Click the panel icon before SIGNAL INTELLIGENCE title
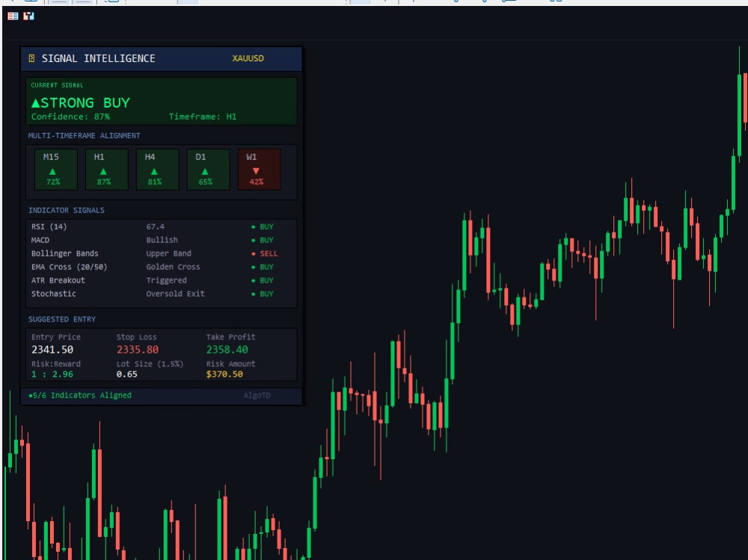748x560 pixels. tap(31, 58)
